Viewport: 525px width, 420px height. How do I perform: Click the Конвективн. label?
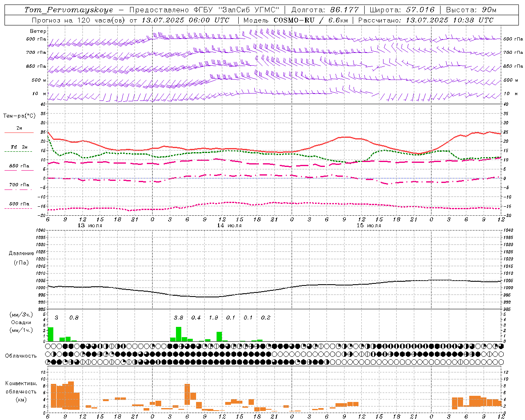[x=21, y=383]
